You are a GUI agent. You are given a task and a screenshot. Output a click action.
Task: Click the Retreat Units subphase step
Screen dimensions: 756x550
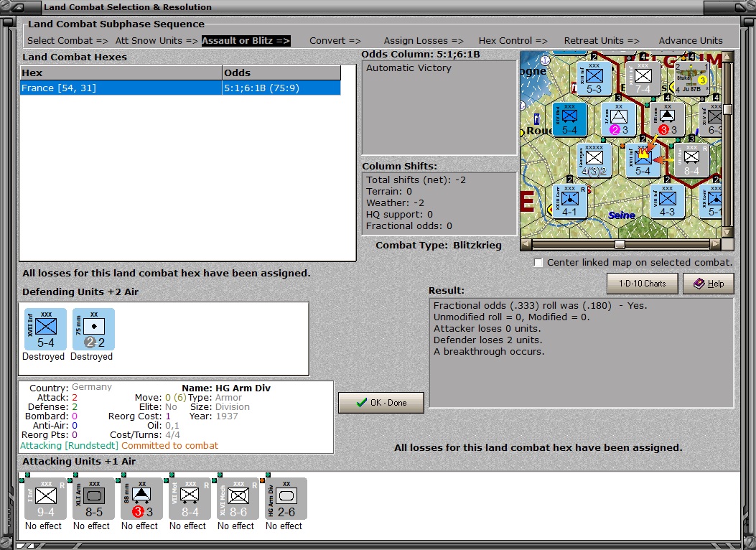point(602,41)
